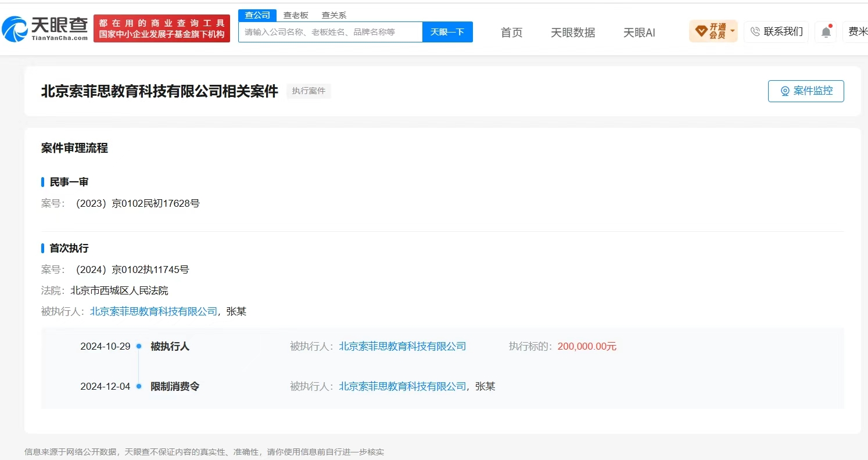Switch to the 查关系 tab
Screen dimensions: 868x460
(334, 15)
